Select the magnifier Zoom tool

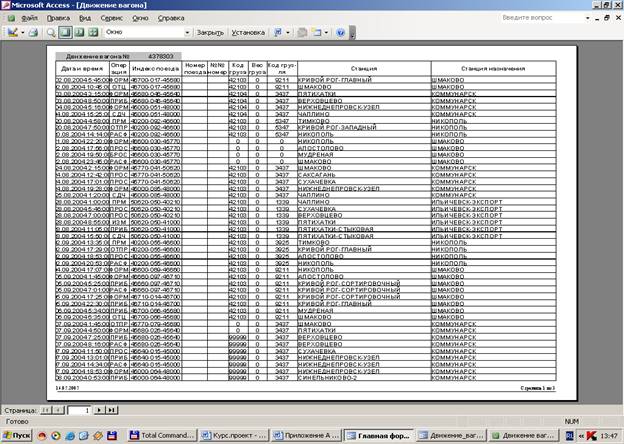click(x=51, y=33)
